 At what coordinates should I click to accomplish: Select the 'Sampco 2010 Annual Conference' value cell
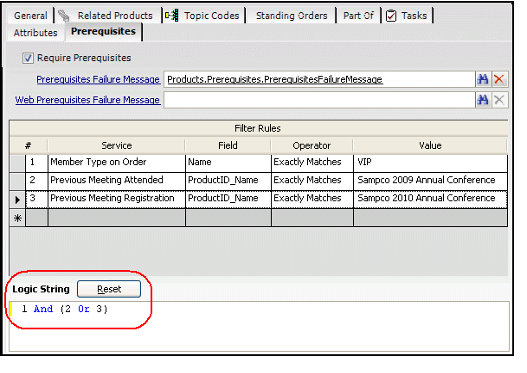pyautogui.click(x=431, y=199)
